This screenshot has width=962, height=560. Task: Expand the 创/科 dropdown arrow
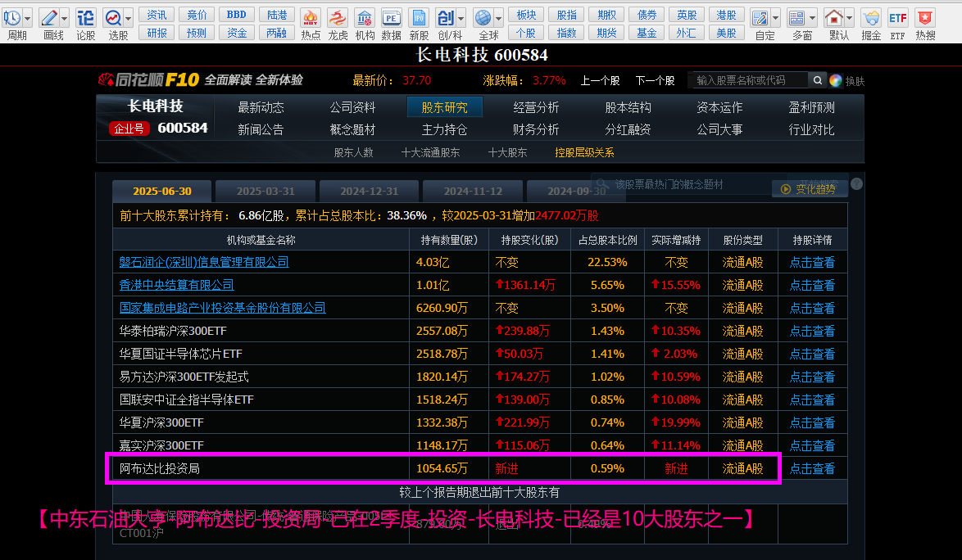(x=461, y=18)
